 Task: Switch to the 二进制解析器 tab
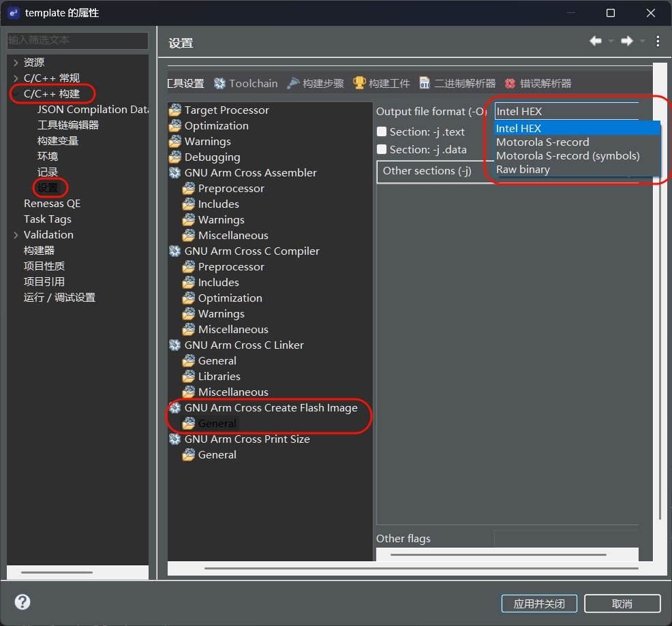pyautogui.click(x=457, y=84)
